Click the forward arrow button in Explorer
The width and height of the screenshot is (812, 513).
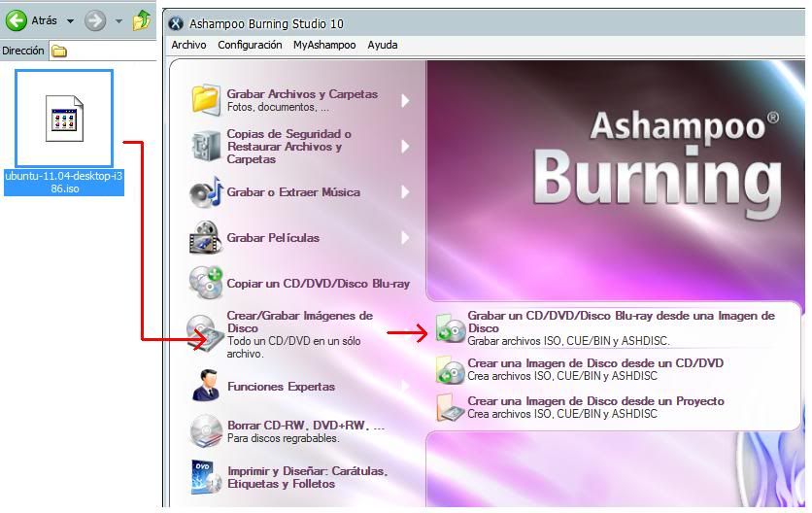[95, 20]
